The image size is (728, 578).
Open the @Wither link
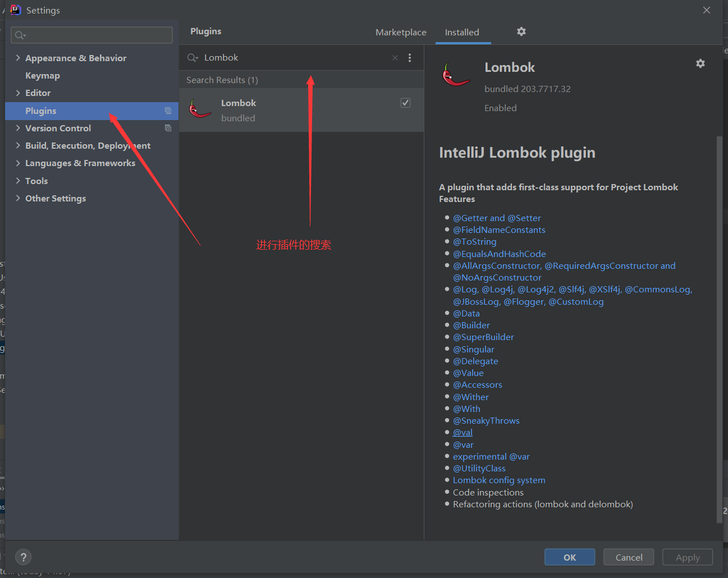point(471,397)
